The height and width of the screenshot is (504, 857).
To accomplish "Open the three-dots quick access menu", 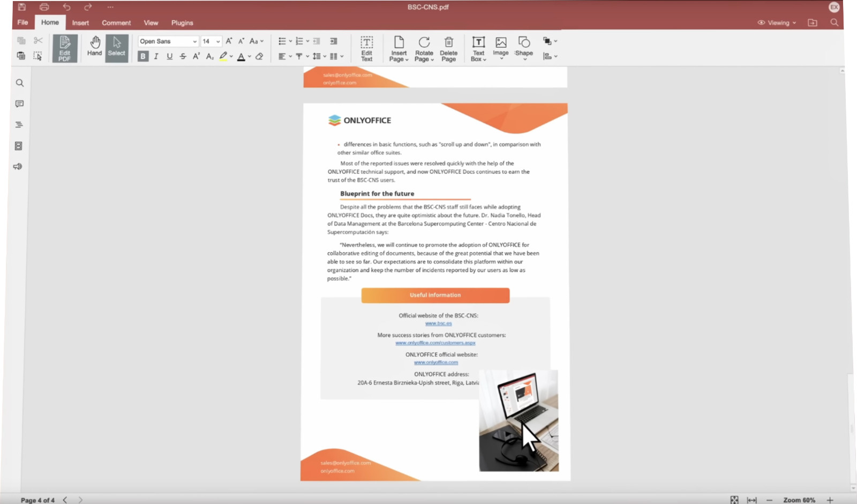I will (x=110, y=7).
